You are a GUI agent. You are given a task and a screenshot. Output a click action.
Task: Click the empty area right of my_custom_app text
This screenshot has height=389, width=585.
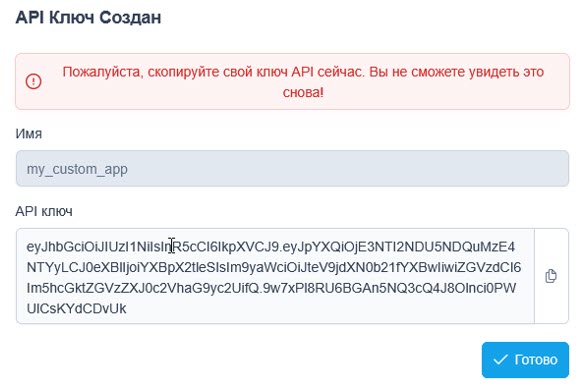pos(347,169)
